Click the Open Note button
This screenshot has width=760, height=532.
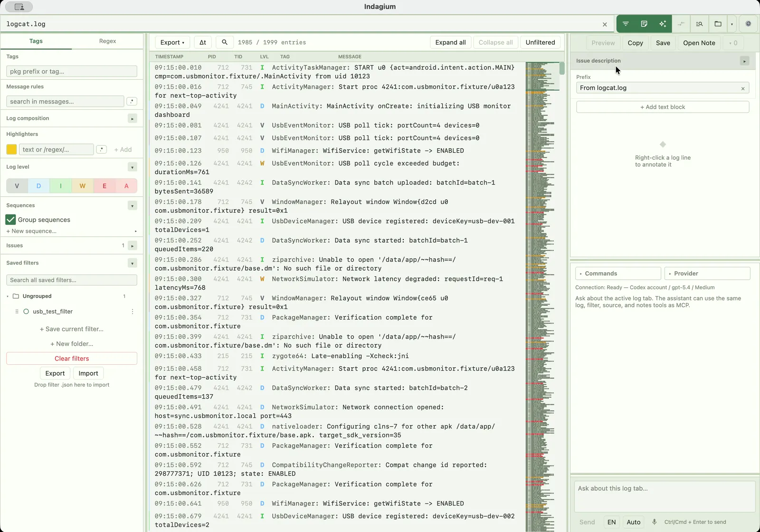[x=699, y=43]
